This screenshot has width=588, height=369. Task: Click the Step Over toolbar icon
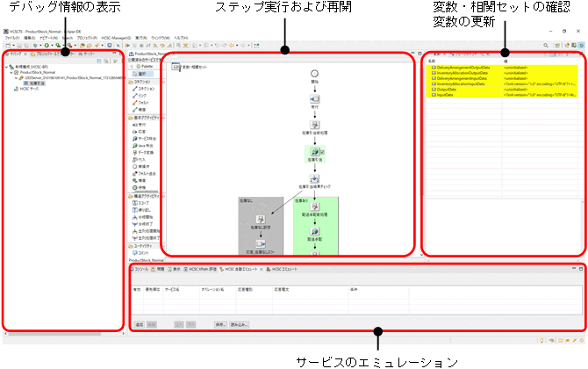pyautogui.click(x=162, y=46)
